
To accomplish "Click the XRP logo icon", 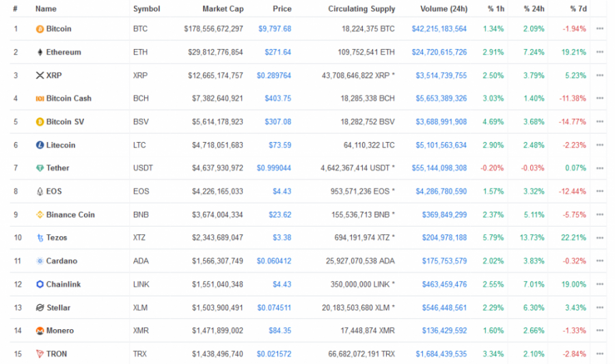I will 40,75.
